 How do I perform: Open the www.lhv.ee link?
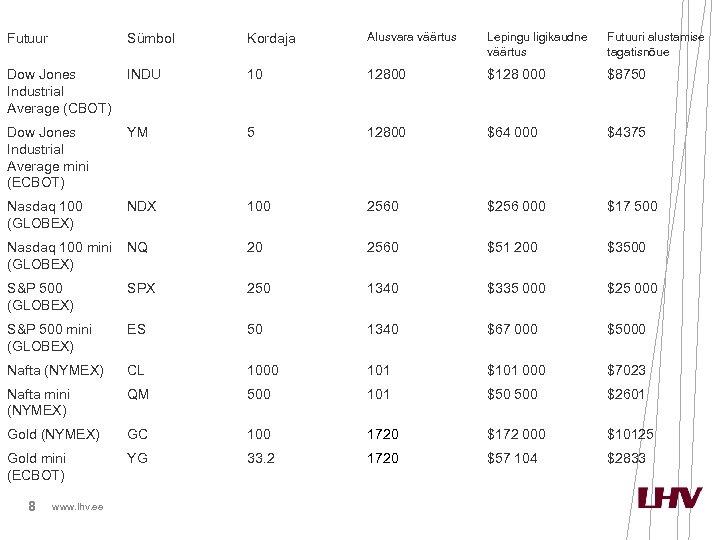point(77,509)
